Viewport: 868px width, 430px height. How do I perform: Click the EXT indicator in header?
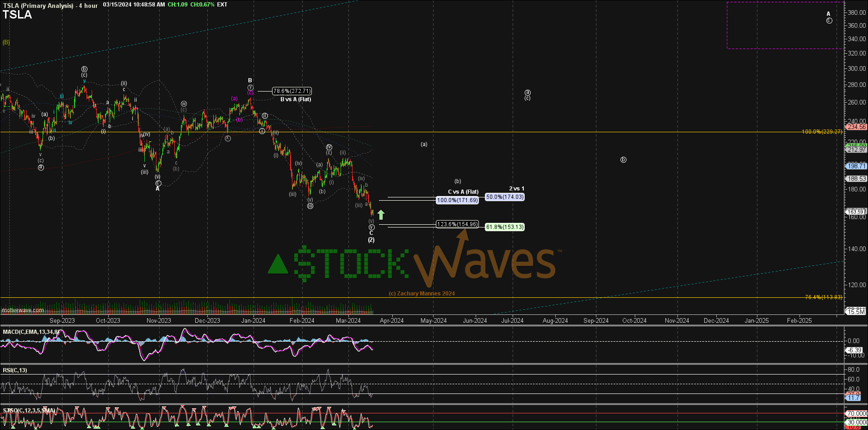click(x=222, y=5)
